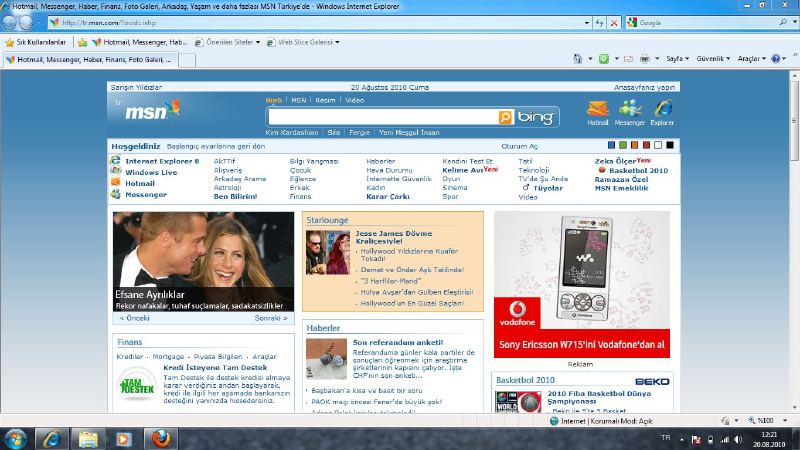Select the Resim search tab
Screen dimensions: 800x450
pyautogui.click(x=325, y=101)
